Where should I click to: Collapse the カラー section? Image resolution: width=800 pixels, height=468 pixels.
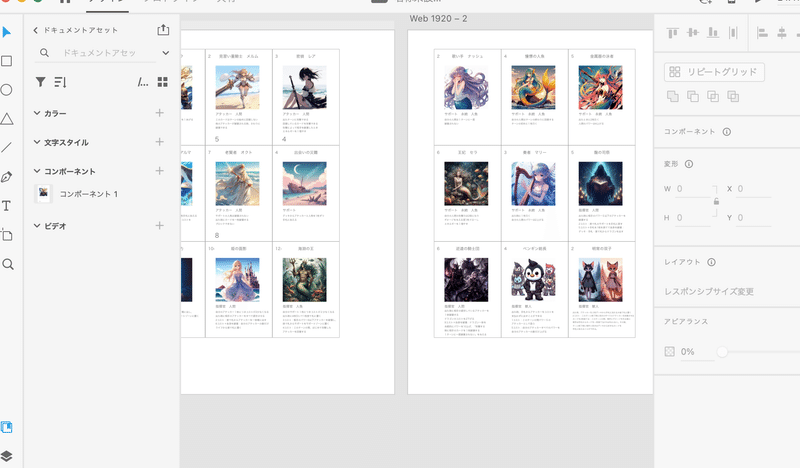tap(37, 113)
